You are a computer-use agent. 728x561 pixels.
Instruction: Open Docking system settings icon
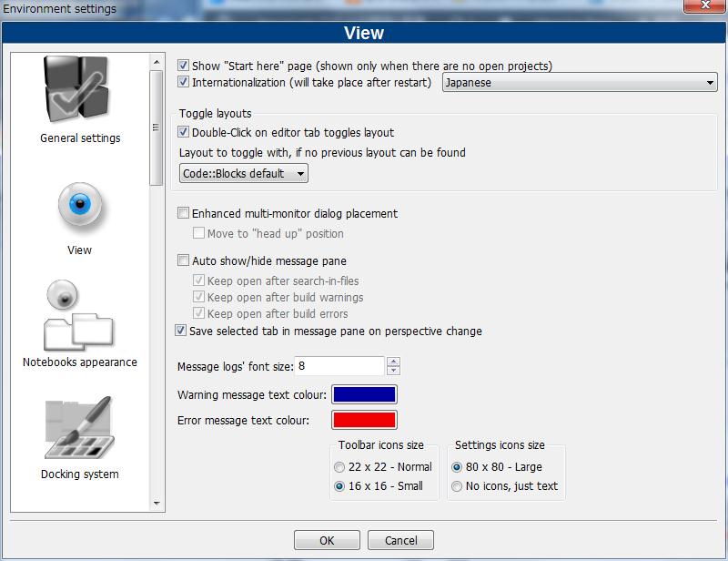(79, 428)
